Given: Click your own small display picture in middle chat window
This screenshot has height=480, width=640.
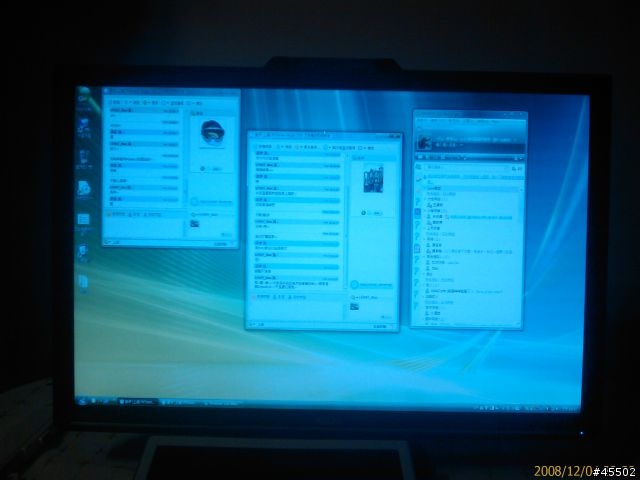Looking at the screenshot, I should coord(354,306).
